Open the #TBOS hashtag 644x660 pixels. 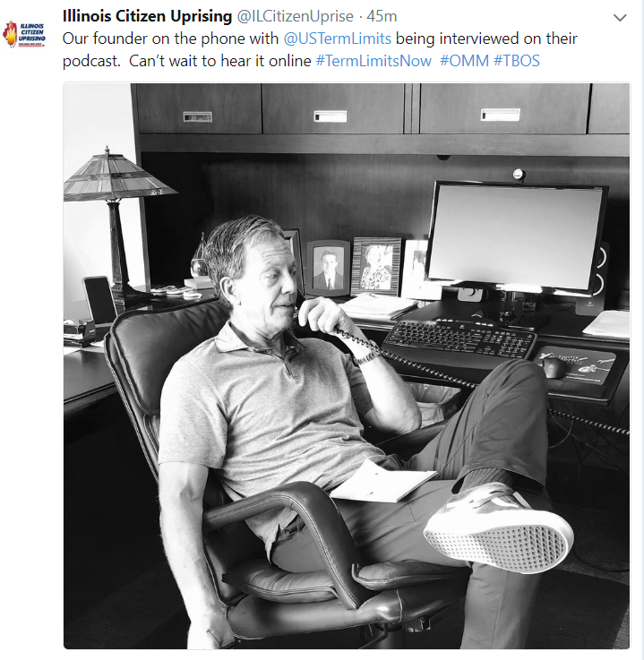coord(517,61)
